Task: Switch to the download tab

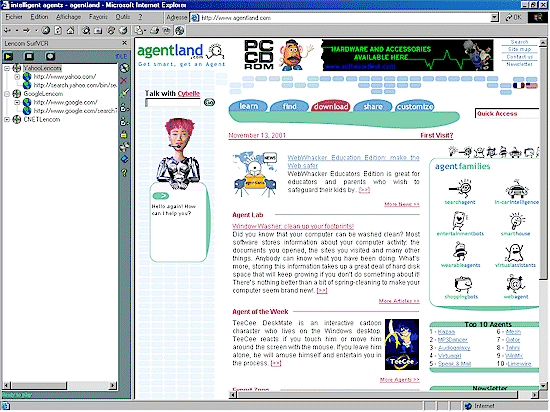Action: coord(331,106)
